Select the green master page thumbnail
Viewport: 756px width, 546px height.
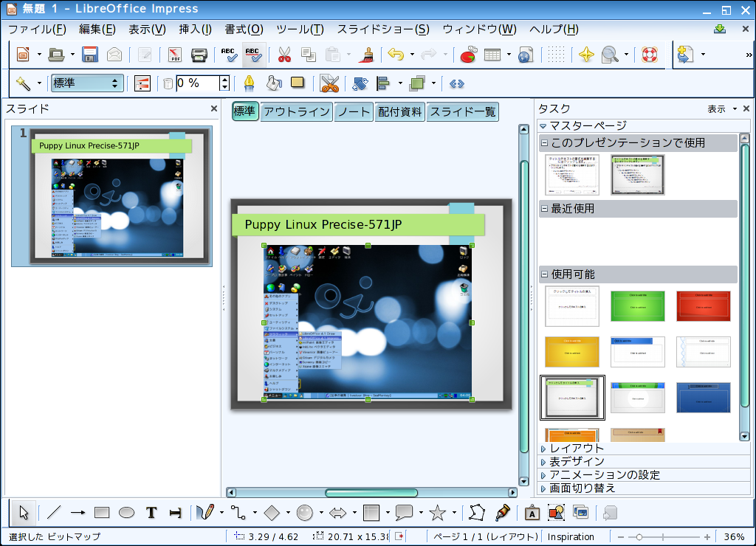[637, 306]
